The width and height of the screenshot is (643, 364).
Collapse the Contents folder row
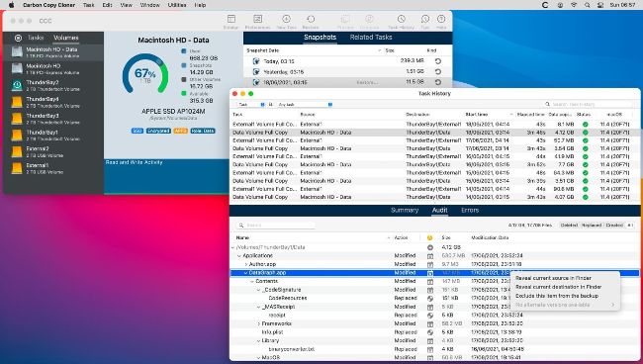pyautogui.click(x=252, y=281)
